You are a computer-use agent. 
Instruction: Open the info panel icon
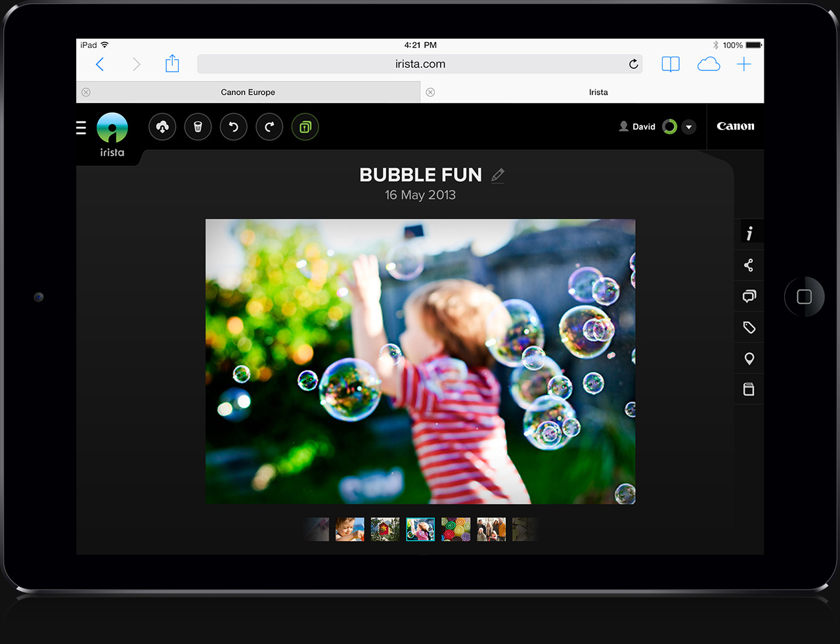coord(749,233)
